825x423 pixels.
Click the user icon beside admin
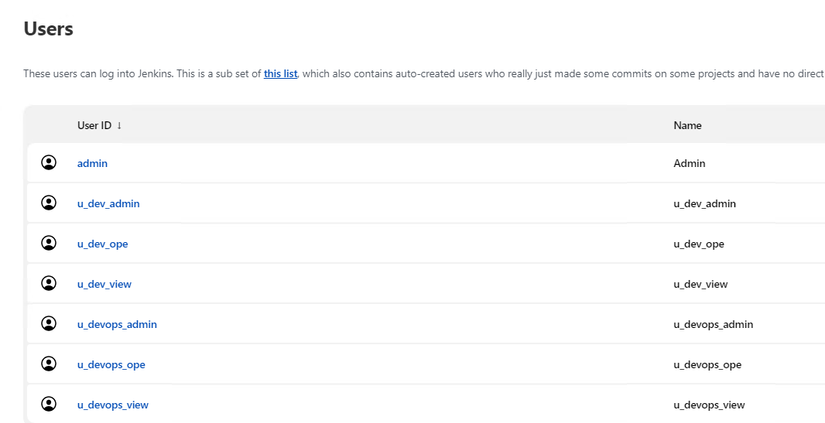pyautogui.click(x=49, y=163)
